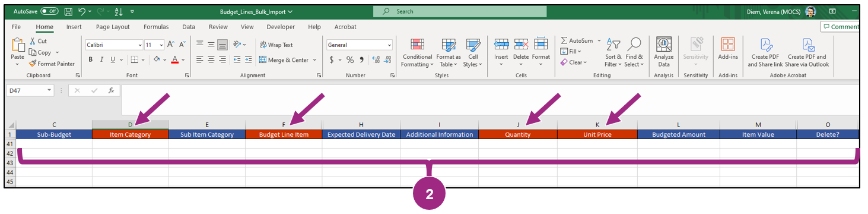Align text left
Image resolution: width=868 pixels, height=214 pixels.
200,59
